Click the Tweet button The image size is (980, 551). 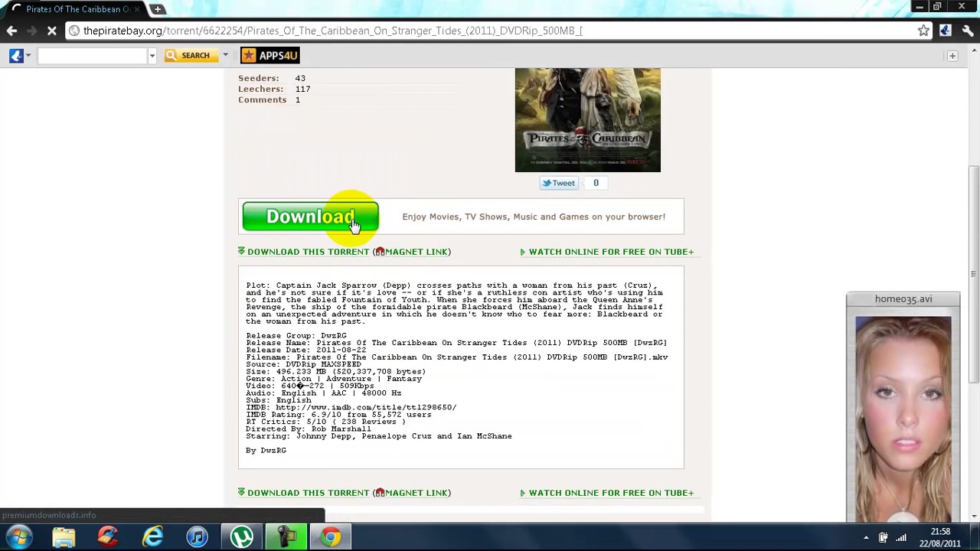(558, 183)
